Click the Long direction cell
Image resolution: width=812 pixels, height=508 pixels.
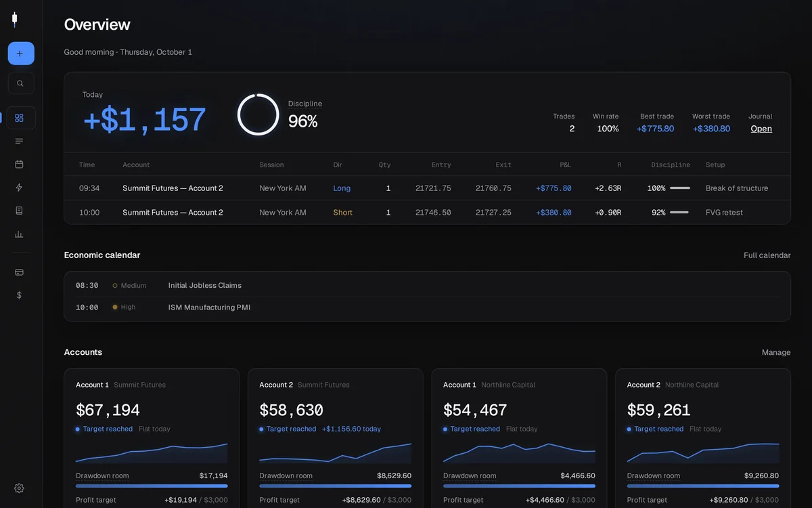click(342, 188)
